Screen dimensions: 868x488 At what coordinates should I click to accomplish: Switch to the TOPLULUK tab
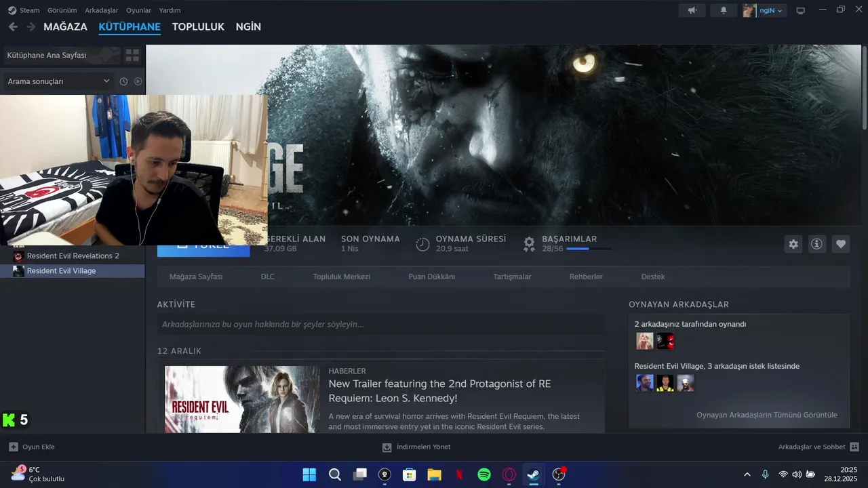[x=198, y=26]
